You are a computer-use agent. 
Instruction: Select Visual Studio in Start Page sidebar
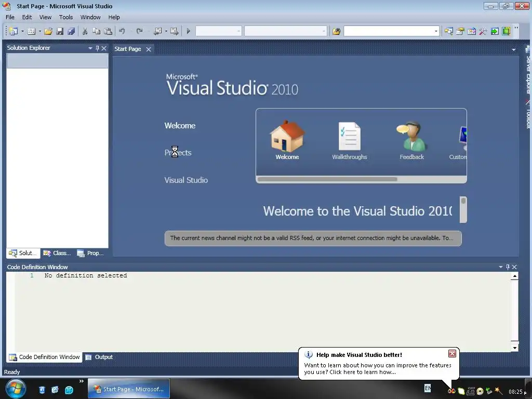186,180
